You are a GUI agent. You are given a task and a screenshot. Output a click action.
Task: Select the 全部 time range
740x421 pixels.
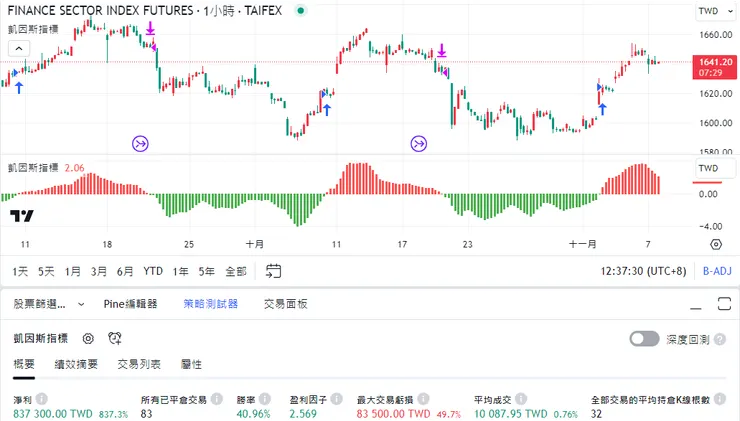click(236, 271)
